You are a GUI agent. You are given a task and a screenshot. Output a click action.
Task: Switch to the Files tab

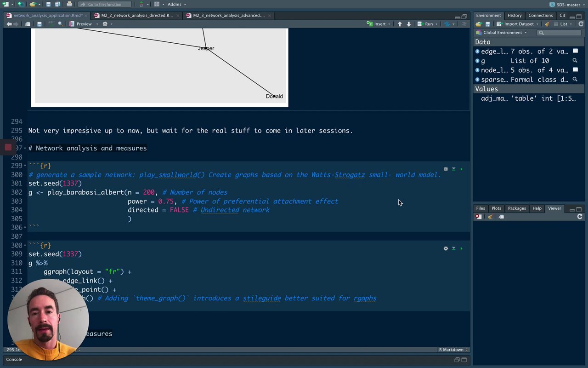[481, 208]
